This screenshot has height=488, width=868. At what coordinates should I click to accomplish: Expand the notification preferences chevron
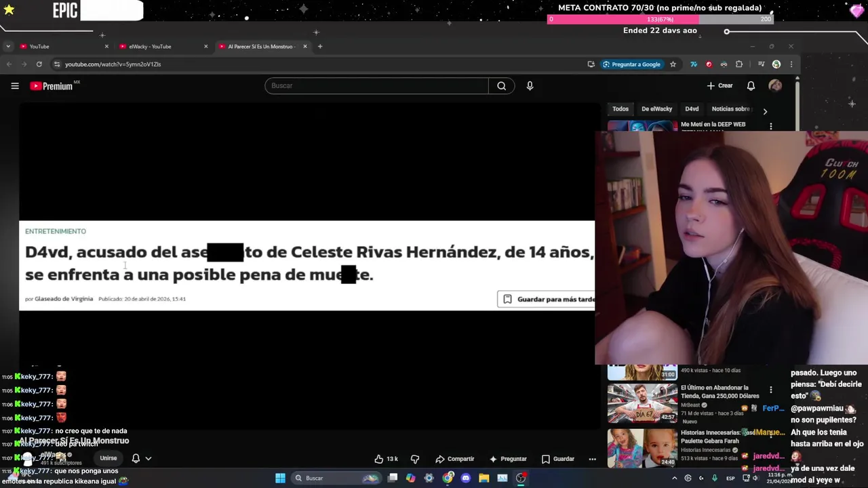pos(149,458)
